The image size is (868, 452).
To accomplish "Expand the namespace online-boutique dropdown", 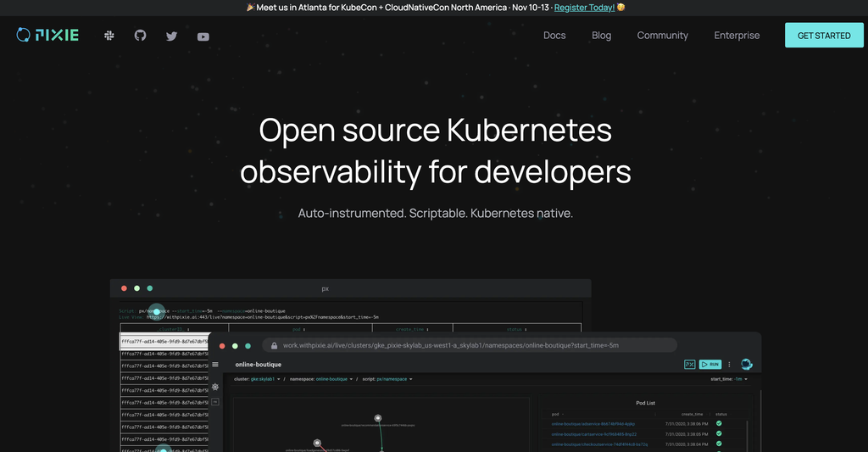I will coord(321,379).
